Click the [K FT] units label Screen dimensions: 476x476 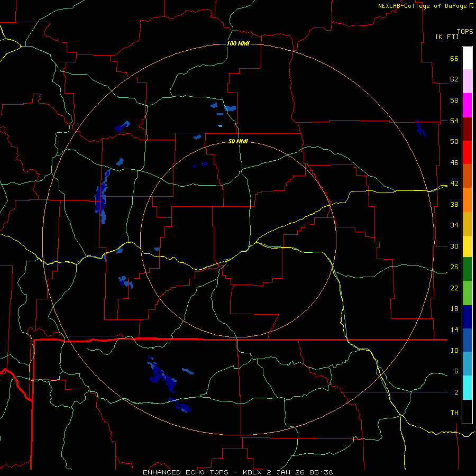447,36
